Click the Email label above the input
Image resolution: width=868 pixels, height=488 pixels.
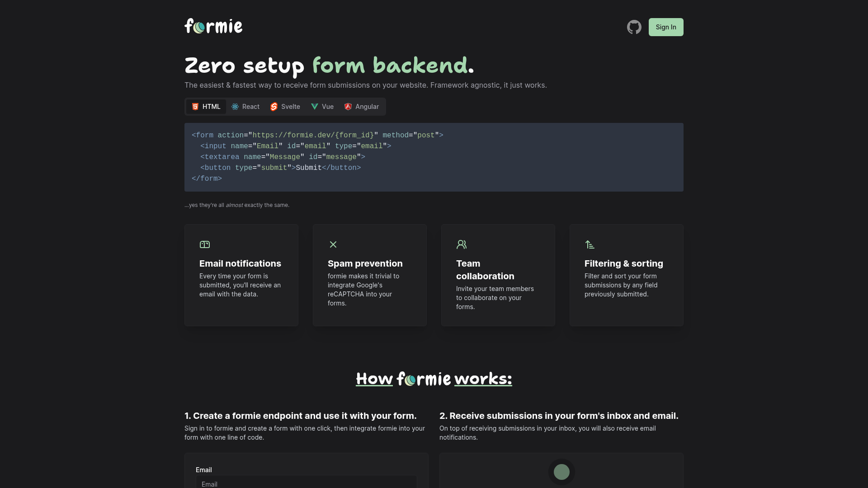[204, 470]
